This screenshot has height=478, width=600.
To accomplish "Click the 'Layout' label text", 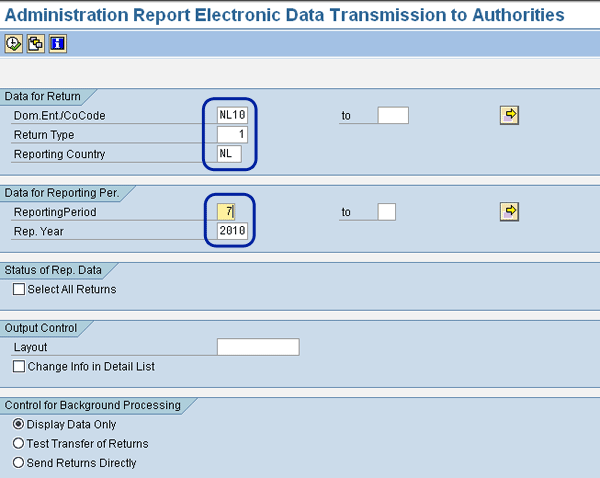I will point(30,347).
